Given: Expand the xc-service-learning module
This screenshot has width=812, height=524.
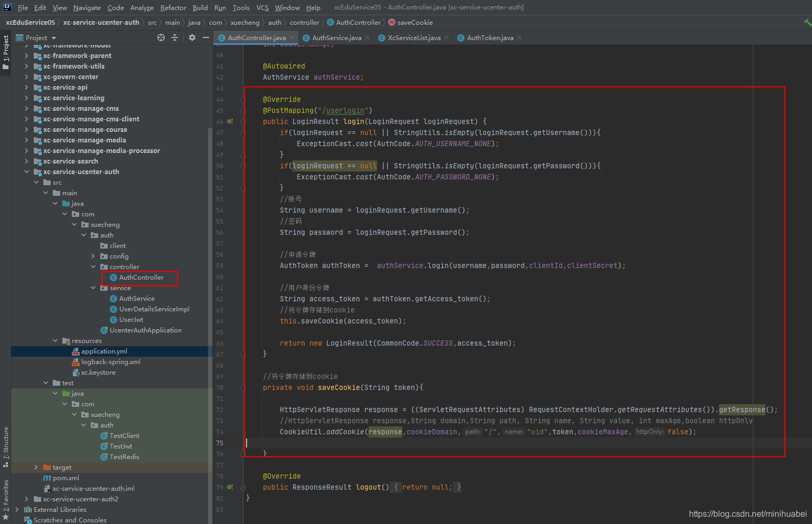Looking at the screenshot, I should coord(26,98).
